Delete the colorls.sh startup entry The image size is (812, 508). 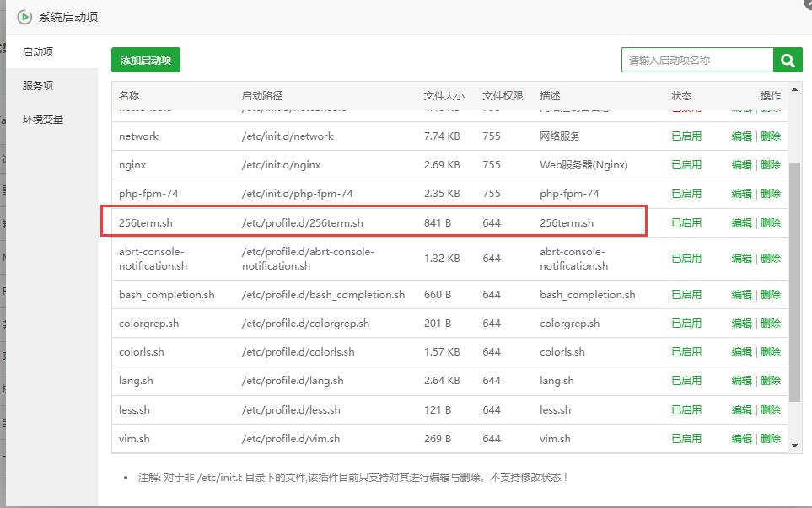(x=771, y=351)
